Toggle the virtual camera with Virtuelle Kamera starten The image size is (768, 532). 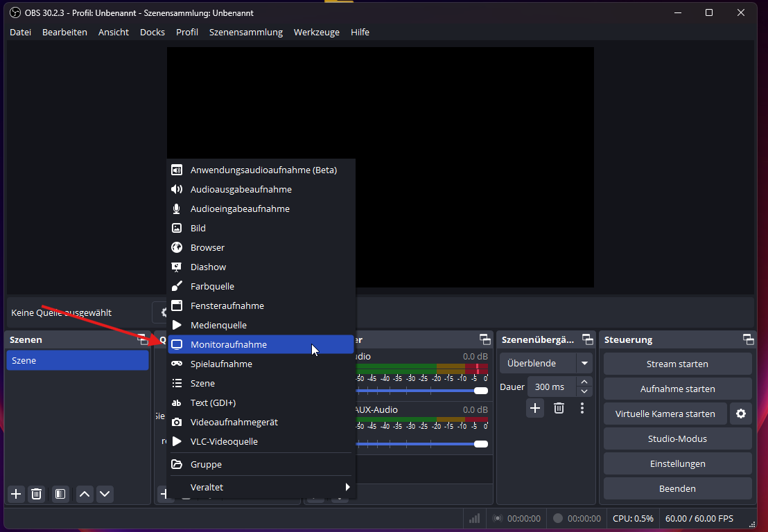[665, 414]
